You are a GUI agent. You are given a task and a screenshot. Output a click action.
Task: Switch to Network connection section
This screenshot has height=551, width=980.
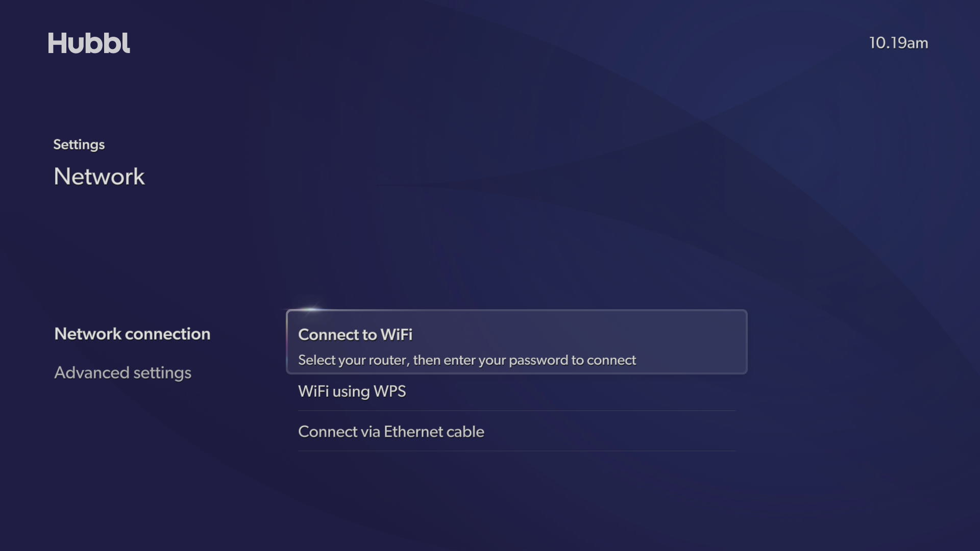pos(132,334)
